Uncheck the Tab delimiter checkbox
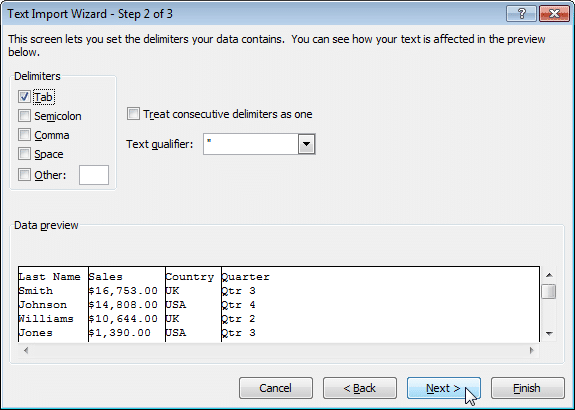 tap(24, 97)
